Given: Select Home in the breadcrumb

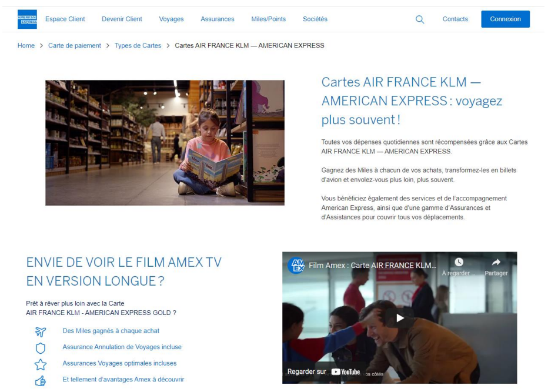Looking at the screenshot, I should [x=26, y=45].
